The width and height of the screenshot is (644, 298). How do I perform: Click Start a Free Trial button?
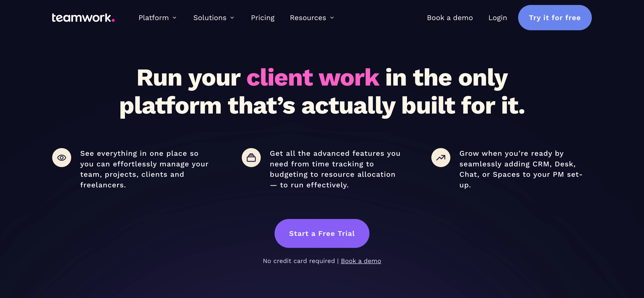tap(322, 233)
